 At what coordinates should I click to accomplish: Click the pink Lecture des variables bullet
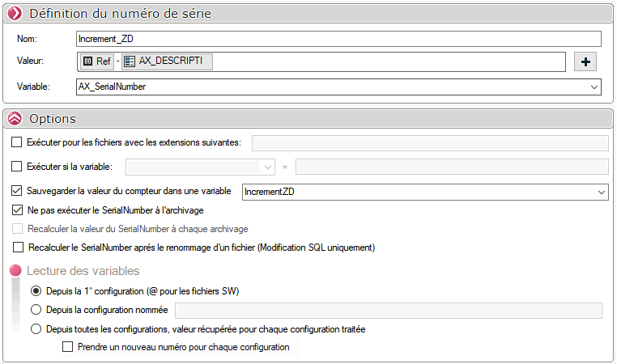pos(15,271)
